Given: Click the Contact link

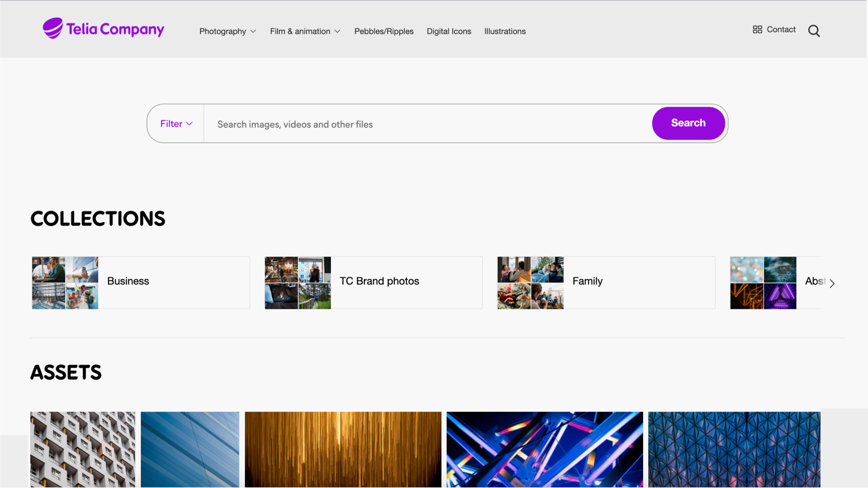Looking at the screenshot, I should coord(781,30).
